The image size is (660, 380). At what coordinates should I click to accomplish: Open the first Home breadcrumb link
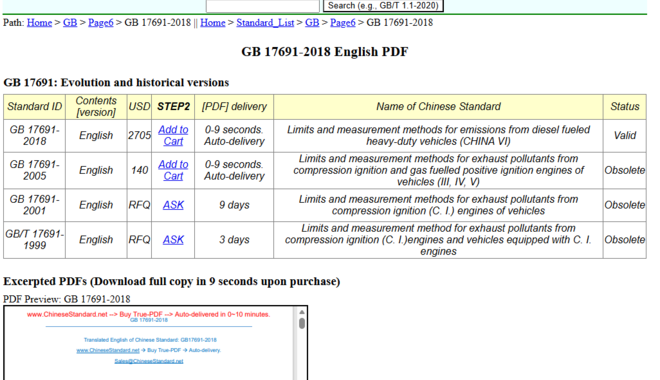pyautogui.click(x=39, y=23)
